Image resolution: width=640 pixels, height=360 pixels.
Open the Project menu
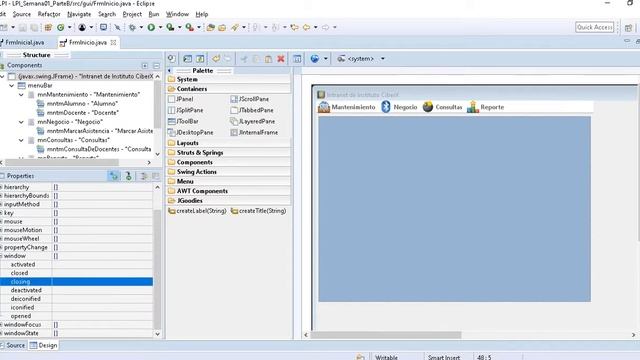132,14
